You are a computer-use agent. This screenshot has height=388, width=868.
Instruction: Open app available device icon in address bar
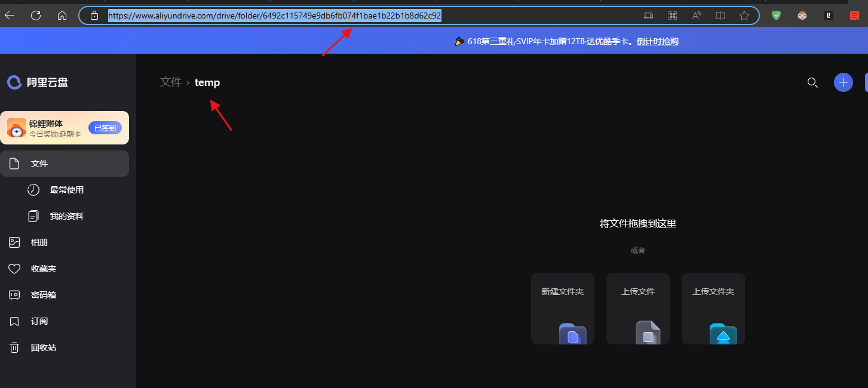pyautogui.click(x=649, y=16)
